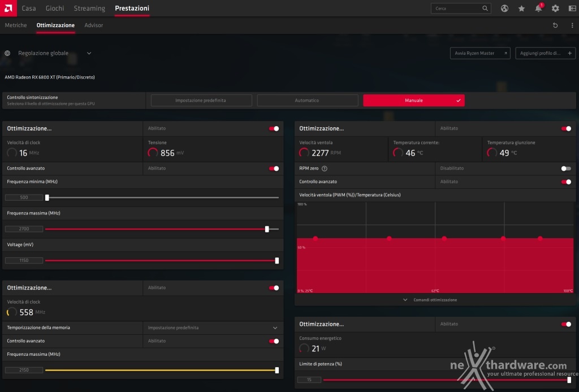The image size is (579, 392).
Task: Select Automatico tuning mode
Action: point(307,101)
